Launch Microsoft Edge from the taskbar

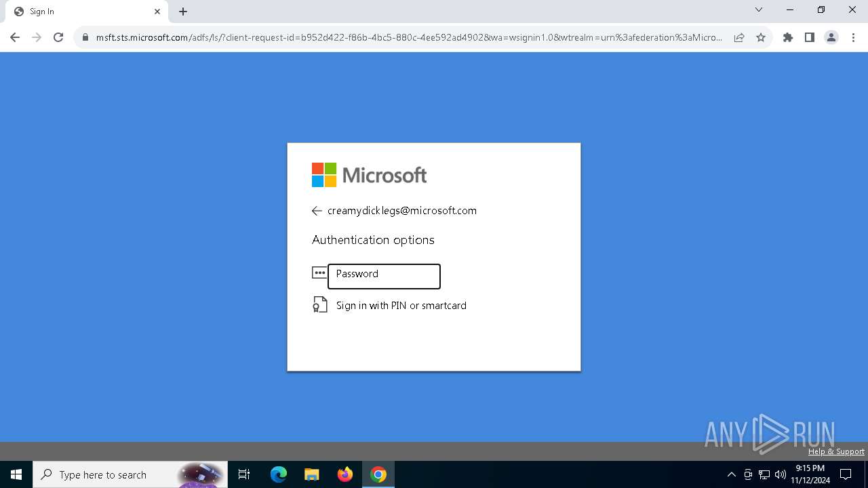point(279,474)
